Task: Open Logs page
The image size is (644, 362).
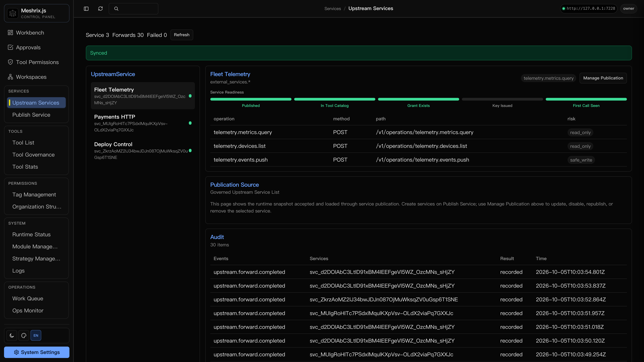Action: (37, 271)
